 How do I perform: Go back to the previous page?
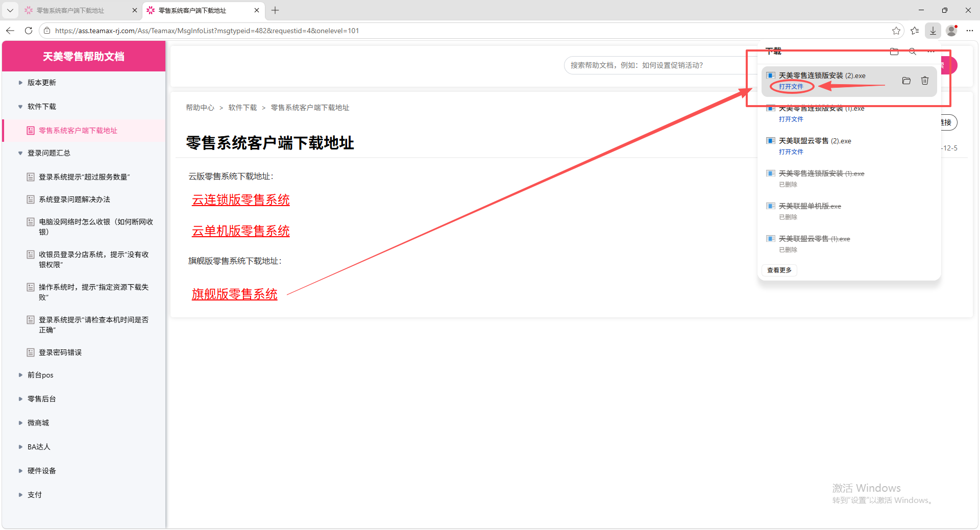tap(10, 31)
